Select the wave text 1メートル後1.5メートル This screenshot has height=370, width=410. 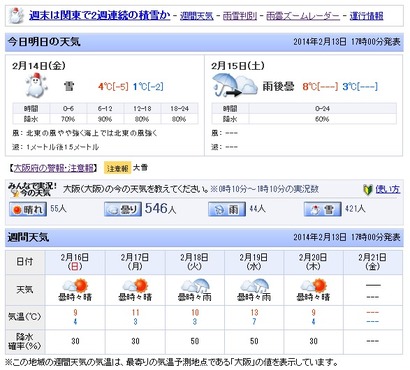pyautogui.click(x=62, y=147)
